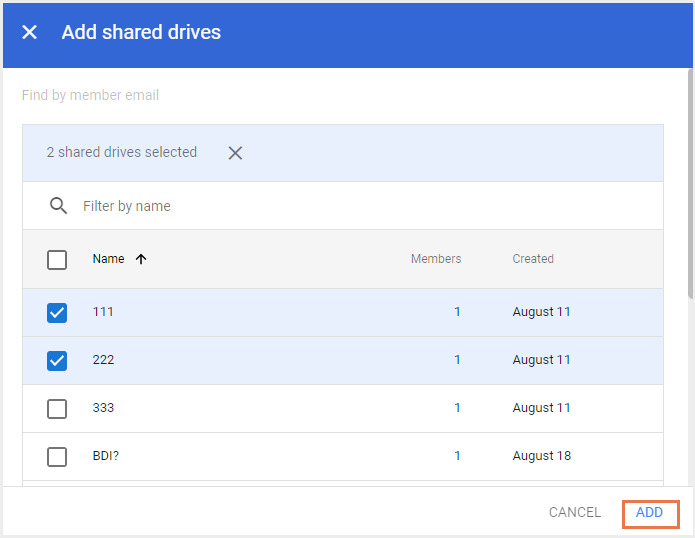Click the Created column header
The width and height of the screenshot is (695, 538).
(x=533, y=259)
